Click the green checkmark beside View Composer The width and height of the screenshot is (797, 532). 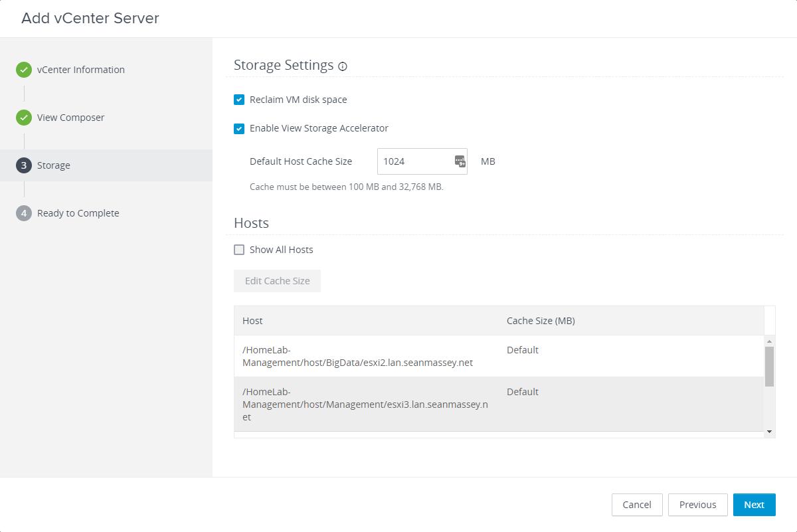(24, 118)
